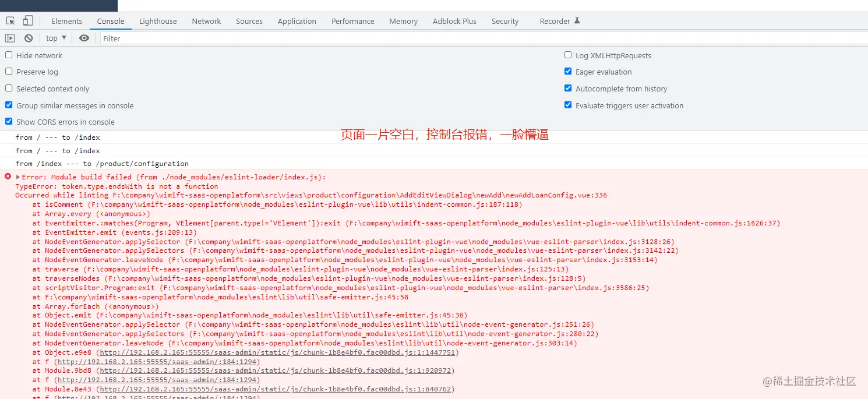Create a live expression via eye icon
Image resolution: width=868 pixels, height=399 pixels.
tap(84, 38)
